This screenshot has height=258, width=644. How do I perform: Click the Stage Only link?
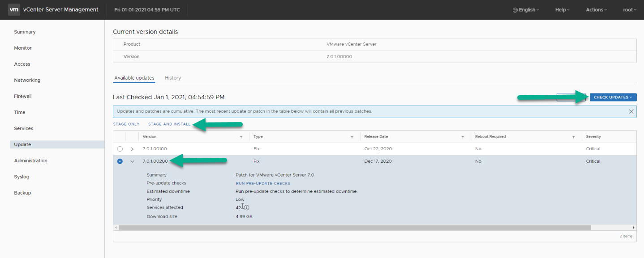pos(126,124)
